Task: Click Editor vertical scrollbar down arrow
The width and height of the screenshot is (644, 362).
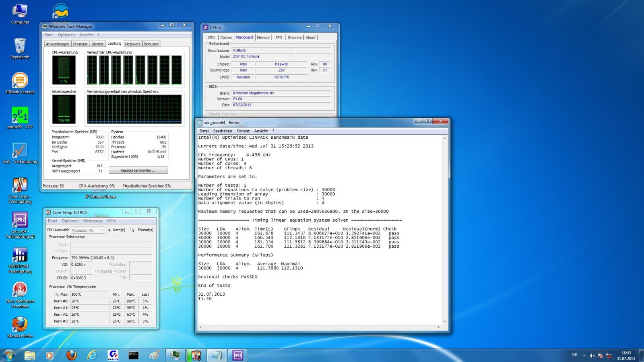Action: point(445,321)
